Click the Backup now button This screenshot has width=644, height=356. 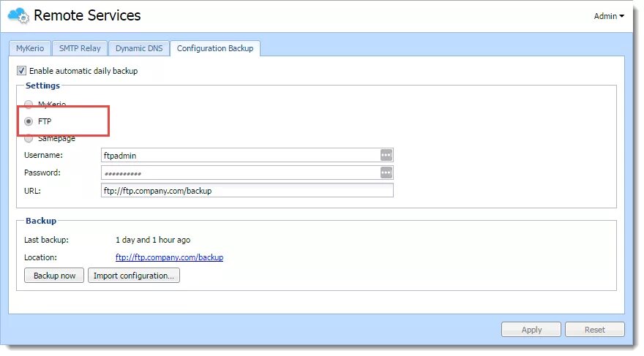(54, 275)
